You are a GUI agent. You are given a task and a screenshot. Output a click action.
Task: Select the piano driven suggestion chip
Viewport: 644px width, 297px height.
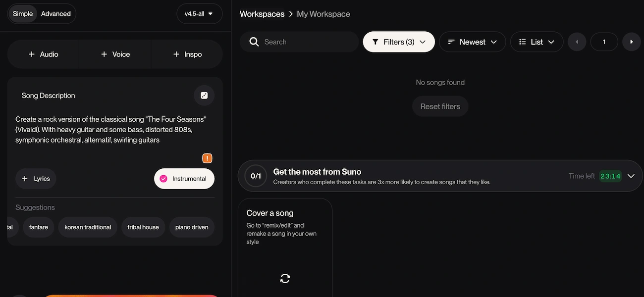[x=192, y=227]
